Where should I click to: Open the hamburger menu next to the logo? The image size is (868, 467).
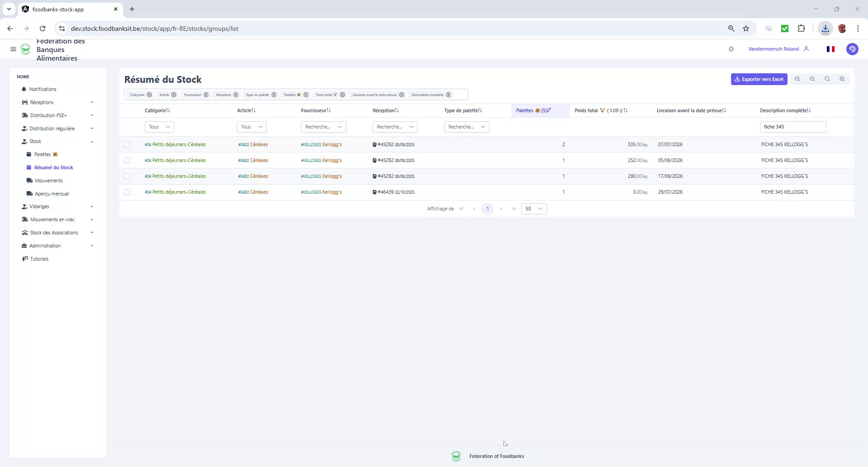13,49
